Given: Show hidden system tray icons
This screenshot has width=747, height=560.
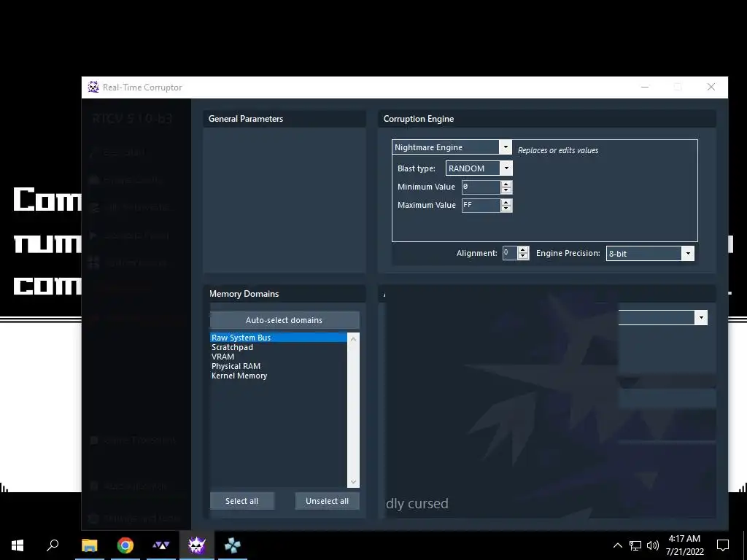Looking at the screenshot, I should (617, 545).
